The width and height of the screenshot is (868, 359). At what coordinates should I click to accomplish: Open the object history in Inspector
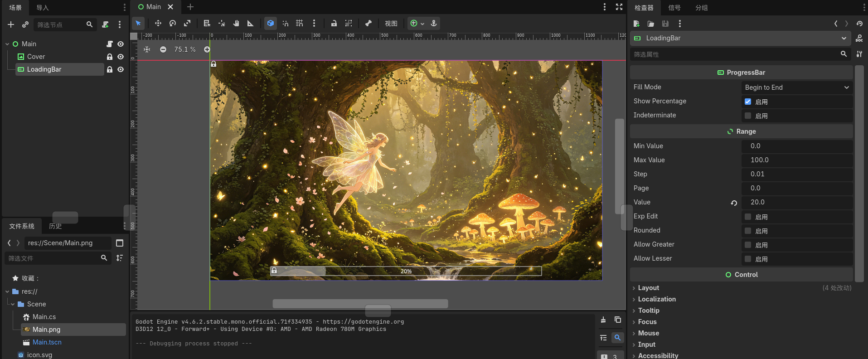(859, 24)
